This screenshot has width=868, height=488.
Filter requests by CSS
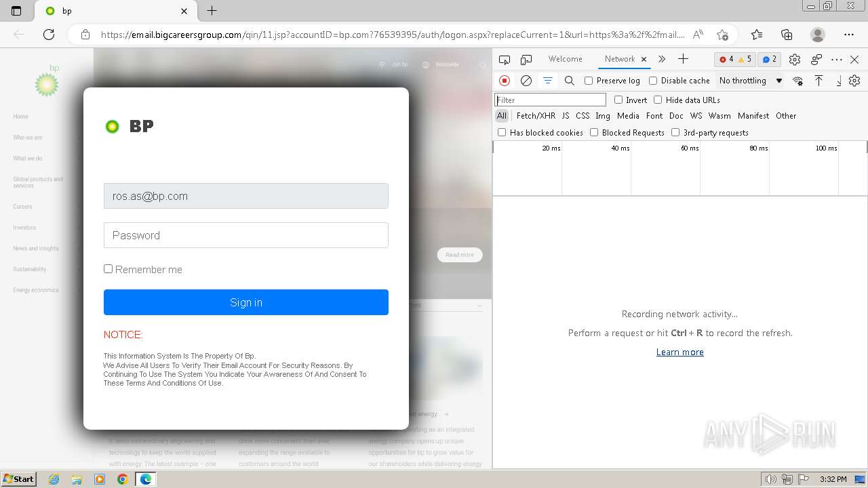click(x=583, y=116)
